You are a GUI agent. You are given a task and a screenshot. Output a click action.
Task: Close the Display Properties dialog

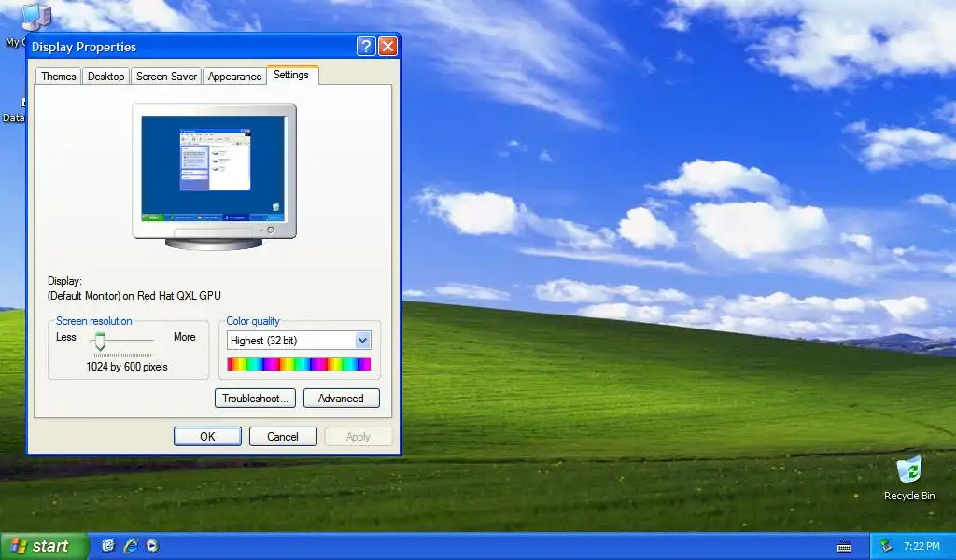pyautogui.click(x=387, y=47)
